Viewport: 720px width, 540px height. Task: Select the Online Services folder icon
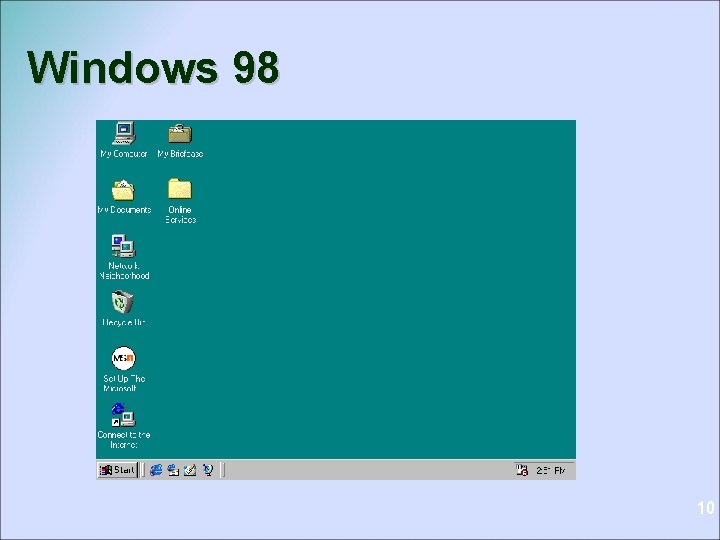tap(180, 189)
